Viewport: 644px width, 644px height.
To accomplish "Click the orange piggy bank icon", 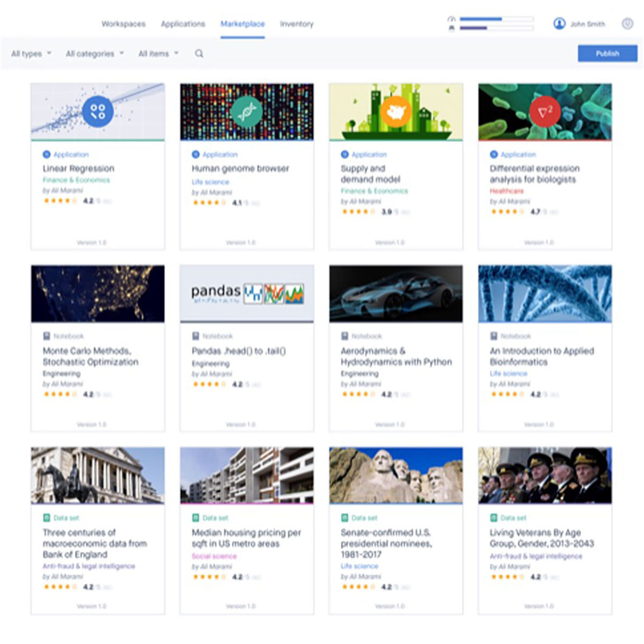I will [x=396, y=111].
